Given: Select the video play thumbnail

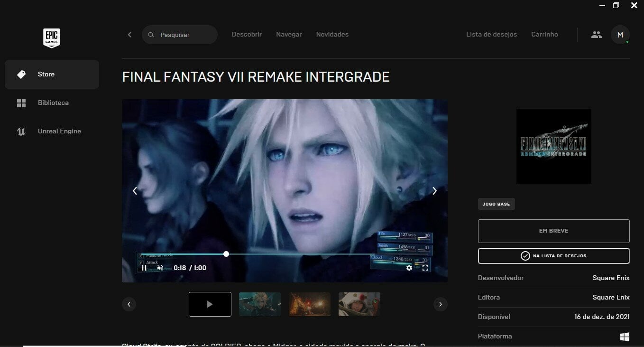Looking at the screenshot, I should pos(210,304).
